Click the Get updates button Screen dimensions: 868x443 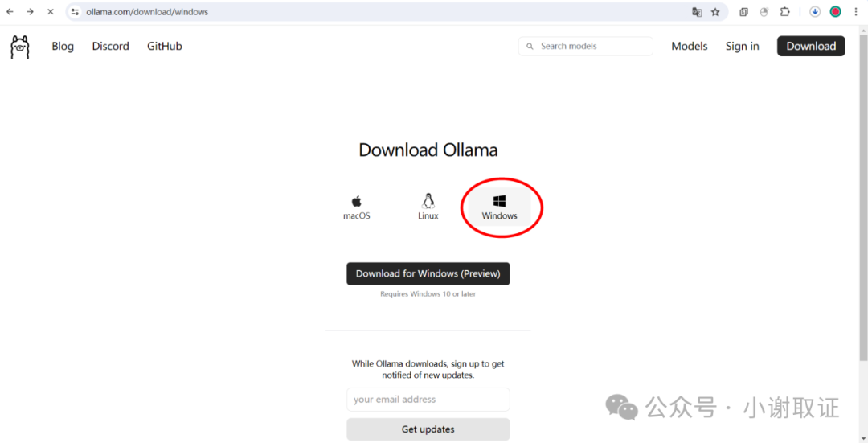click(428, 429)
